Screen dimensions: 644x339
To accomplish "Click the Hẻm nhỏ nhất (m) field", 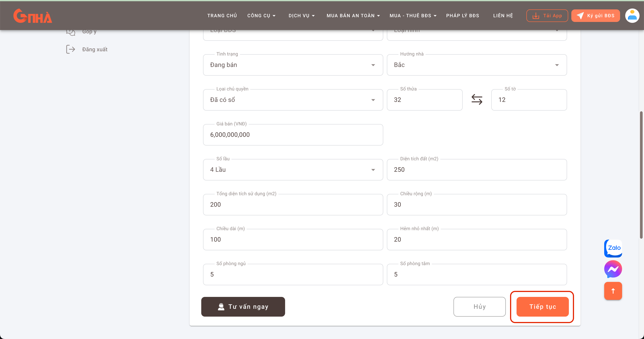I will pyautogui.click(x=477, y=240).
